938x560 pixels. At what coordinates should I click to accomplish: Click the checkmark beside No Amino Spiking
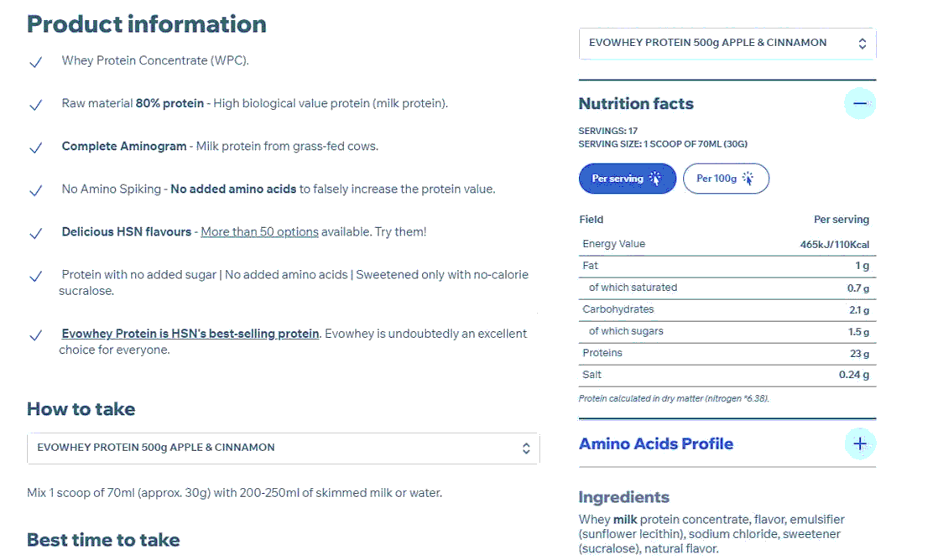[x=35, y=190]
